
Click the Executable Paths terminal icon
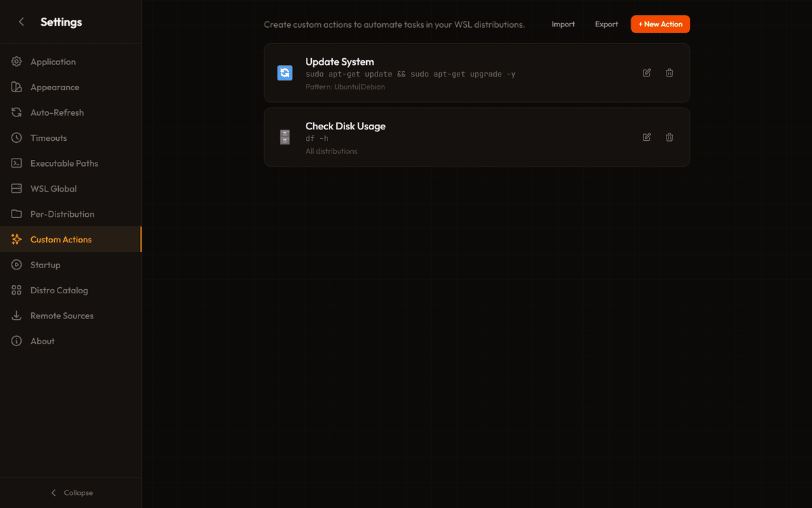16,163
